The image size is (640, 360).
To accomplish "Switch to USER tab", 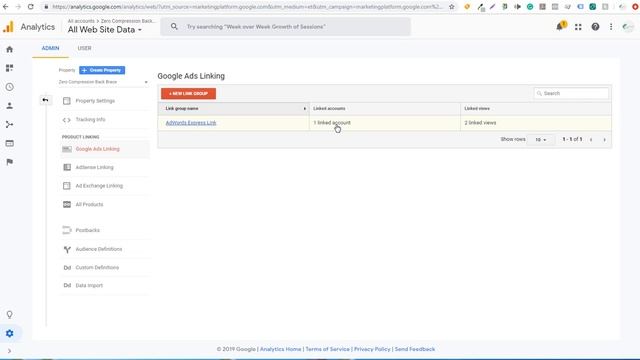I will click(84, 48).
